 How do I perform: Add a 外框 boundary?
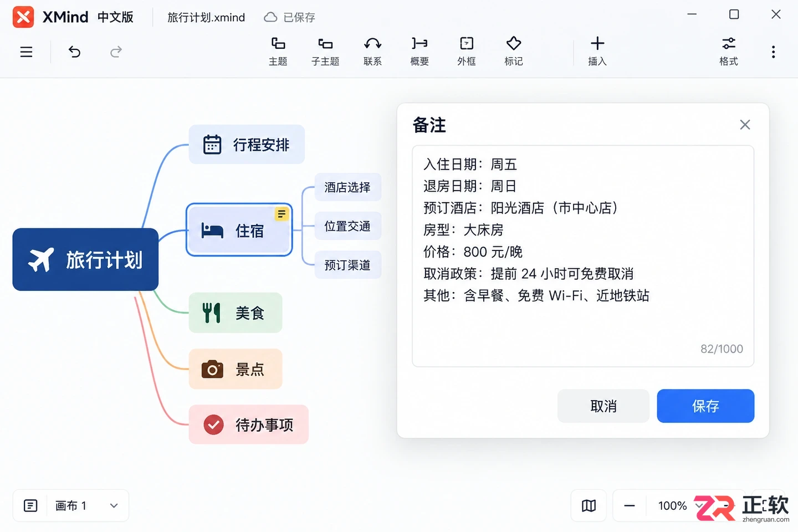coord(467,52)
